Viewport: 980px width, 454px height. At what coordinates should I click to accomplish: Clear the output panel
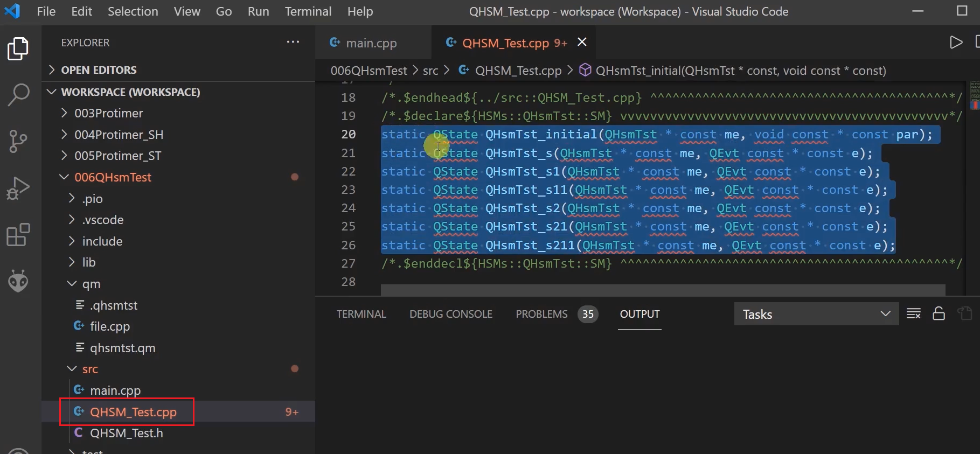913,313
